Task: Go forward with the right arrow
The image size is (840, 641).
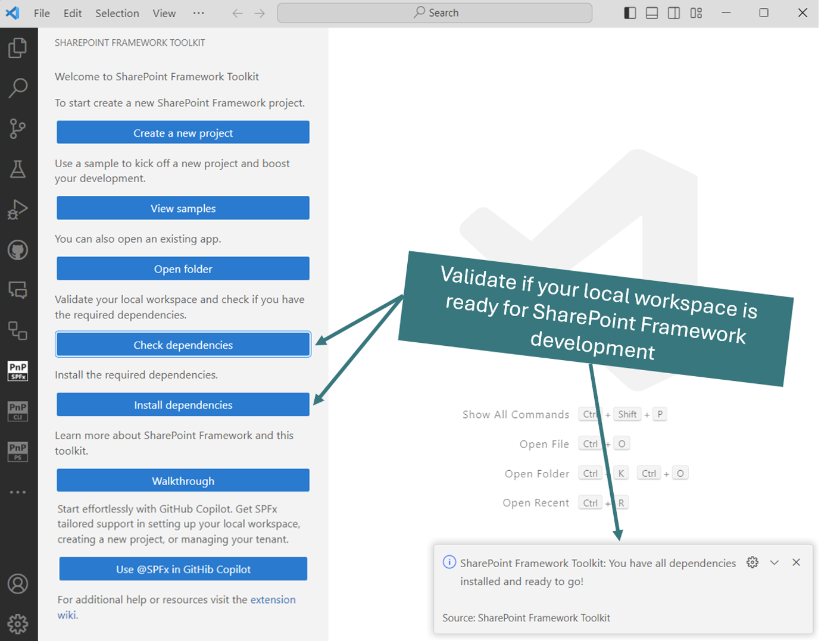Action: (260, 13)
